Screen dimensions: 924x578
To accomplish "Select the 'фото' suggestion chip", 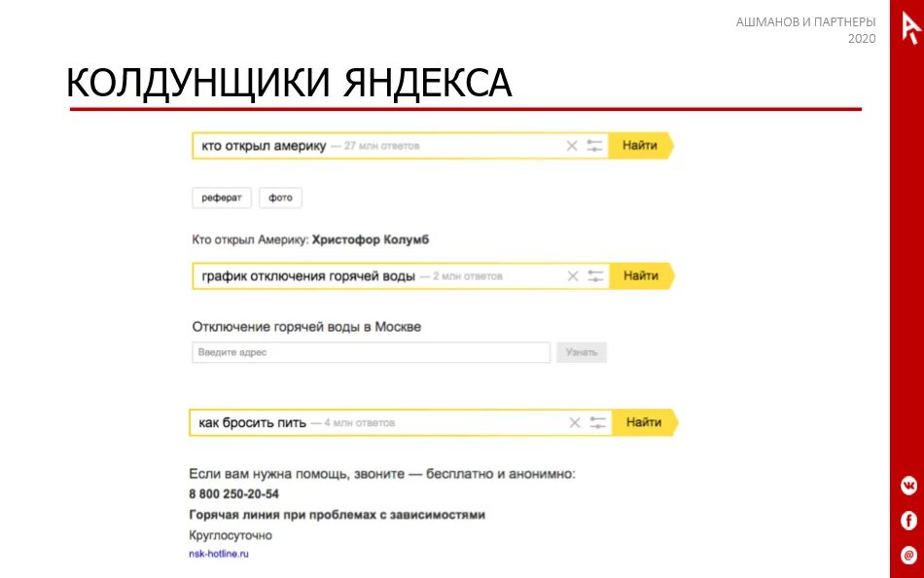I will (x=280, y=198).
